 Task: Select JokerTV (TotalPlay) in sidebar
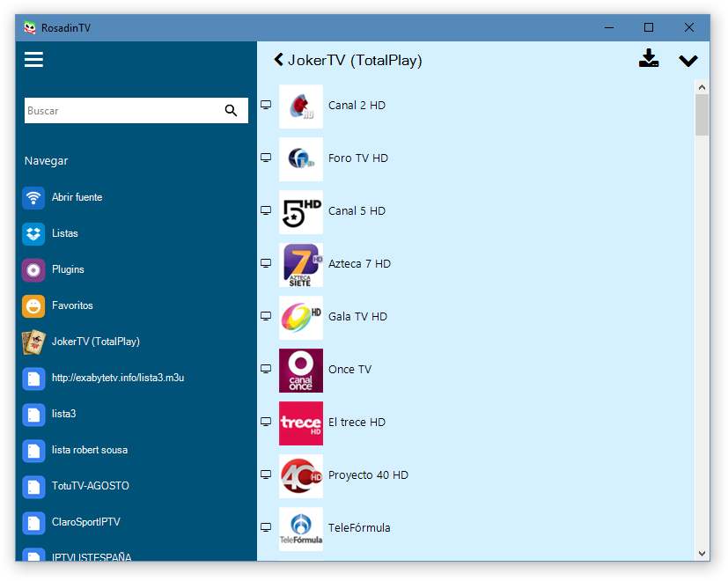[x=96, y=342]
